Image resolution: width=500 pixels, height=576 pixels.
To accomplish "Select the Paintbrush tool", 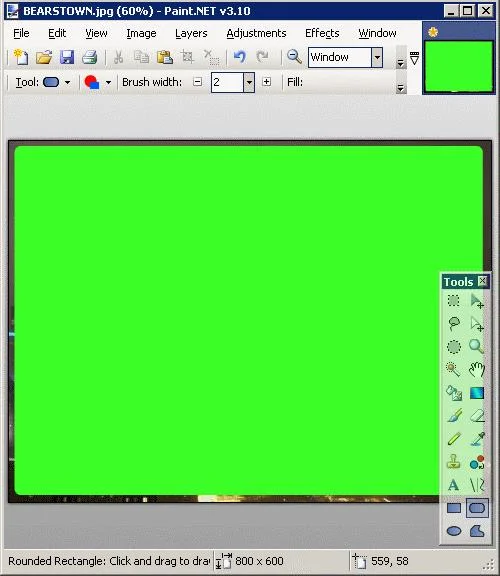I will click(454, 416).
